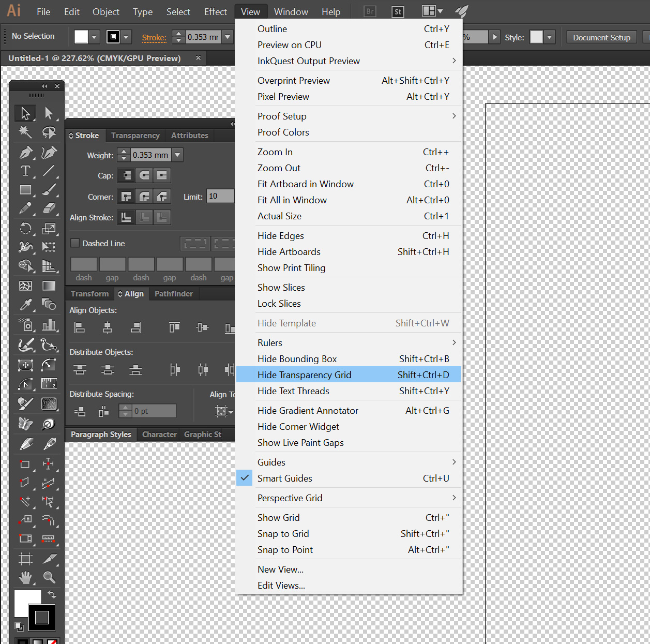Set Bevel Join corner option
Viewport: 650px width, 644px height.
click(x=162, y=197)
